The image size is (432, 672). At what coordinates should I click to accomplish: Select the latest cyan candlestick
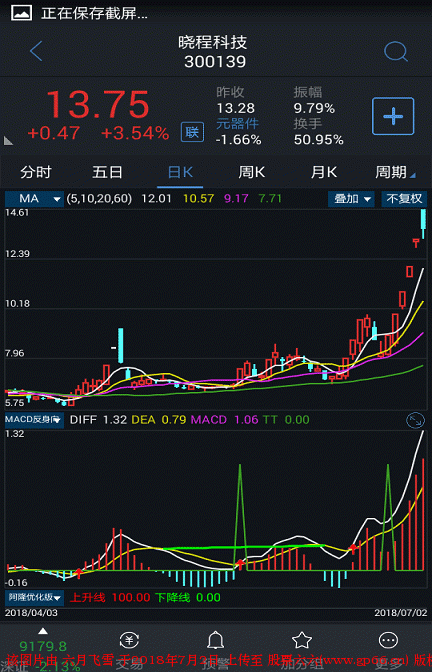click(x=423, y=223)
